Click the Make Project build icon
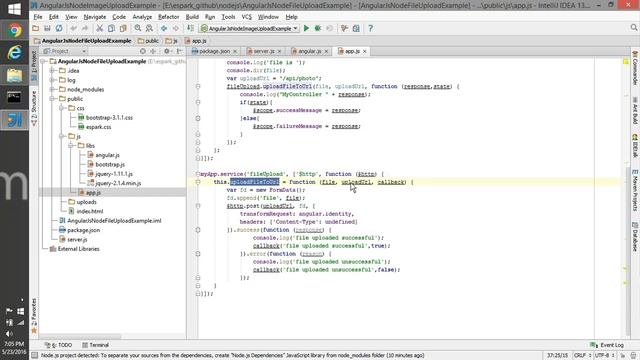Image resolution: width=640 pixels, height=360 pixels. [x=190, y=28]
